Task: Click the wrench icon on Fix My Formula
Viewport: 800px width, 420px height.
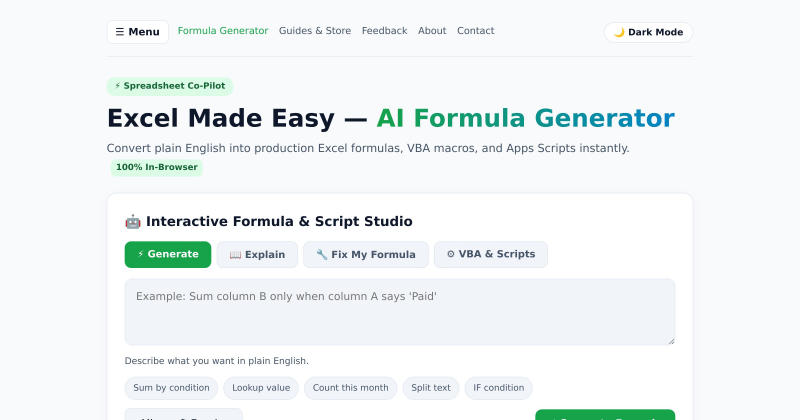Action: (321, 254)
